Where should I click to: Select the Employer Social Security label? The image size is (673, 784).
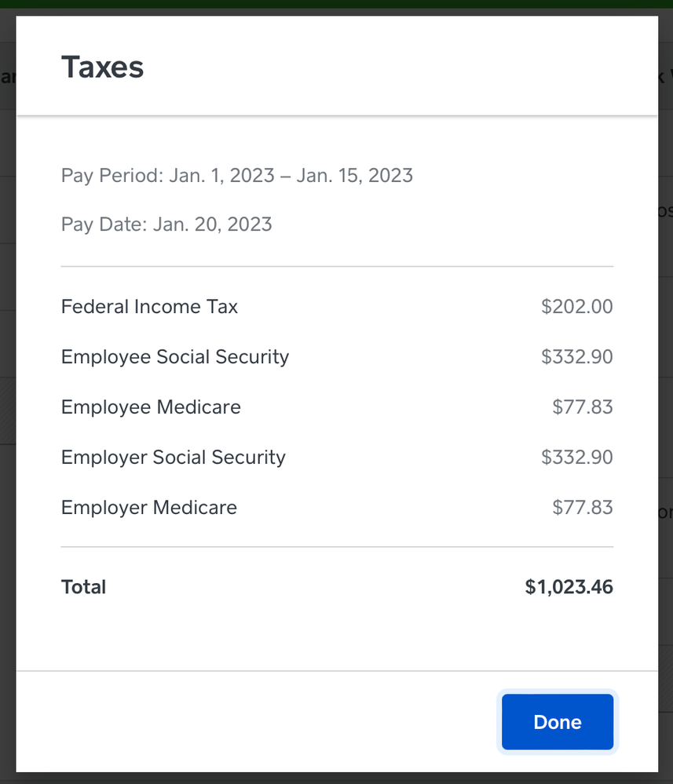tap(174, 458)
